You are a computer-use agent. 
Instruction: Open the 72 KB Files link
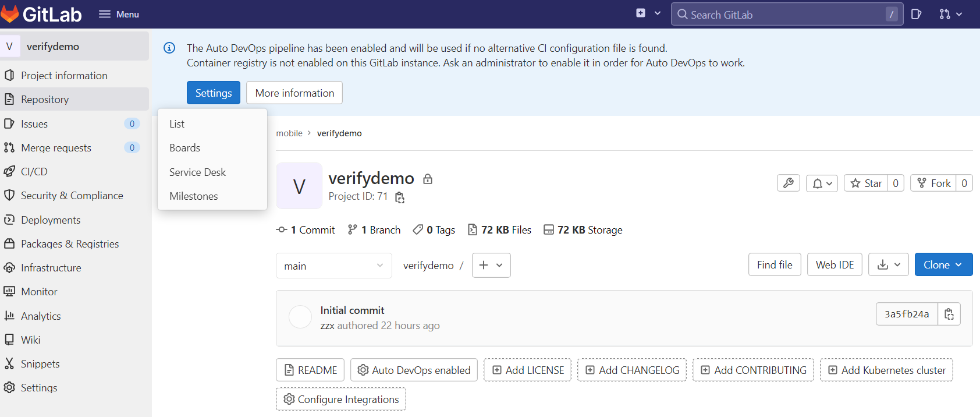click(499, 229)
